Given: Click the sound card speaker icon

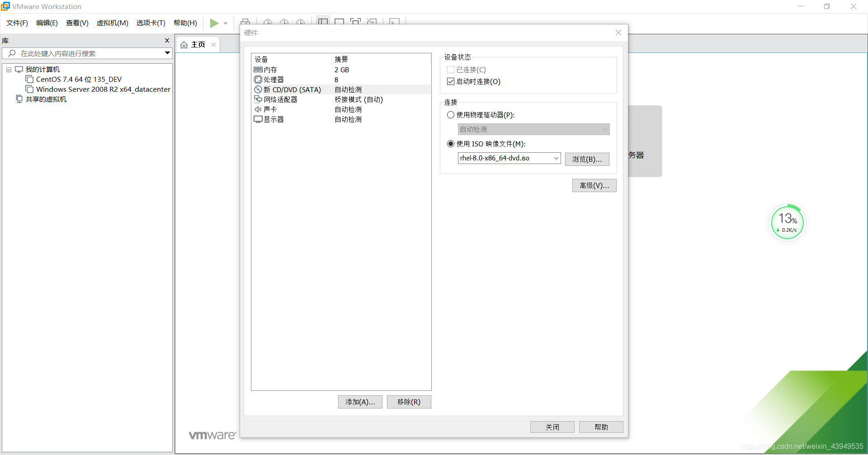Looking at the screenshot, I should [x=258, y=109].
